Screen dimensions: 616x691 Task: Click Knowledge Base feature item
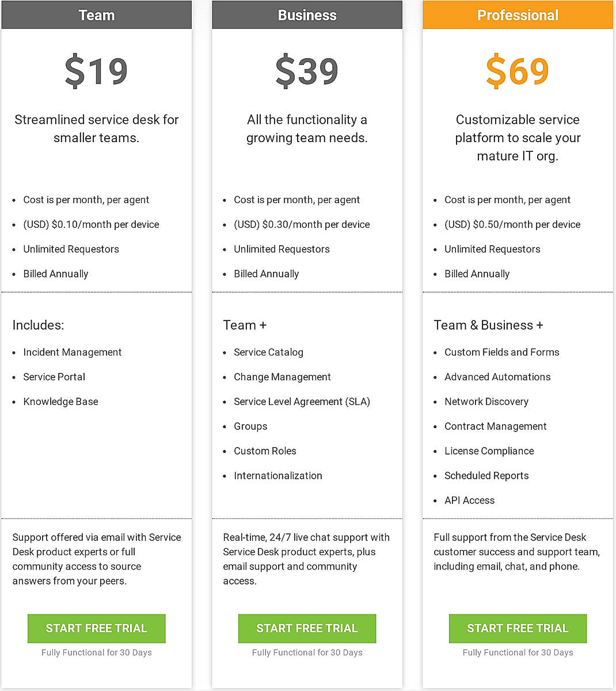[60, 402]
